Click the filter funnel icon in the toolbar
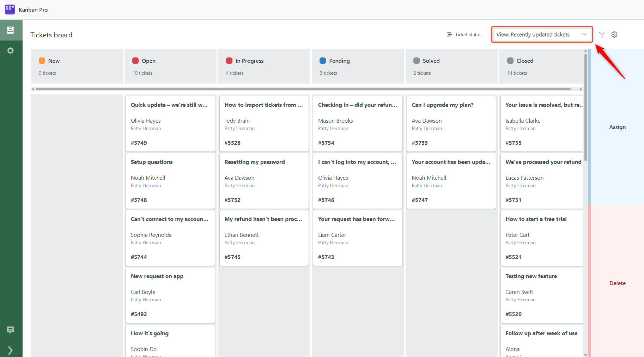 (601, 35)
